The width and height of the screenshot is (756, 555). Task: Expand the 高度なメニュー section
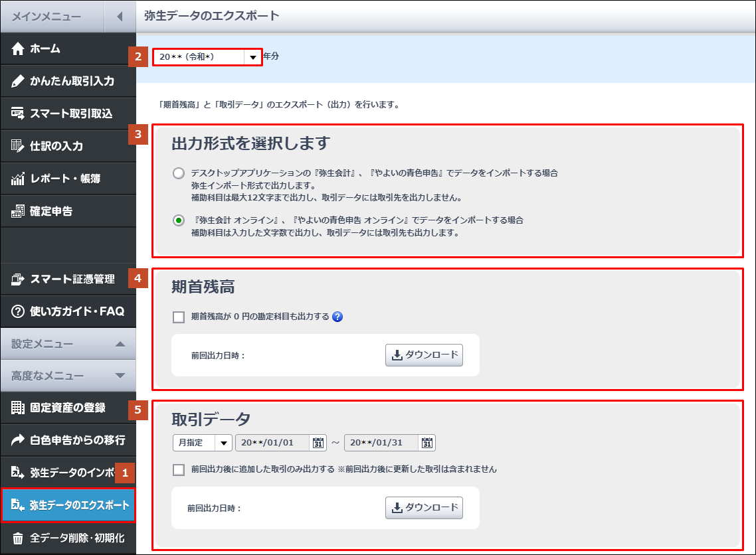[x=68, y=376]
